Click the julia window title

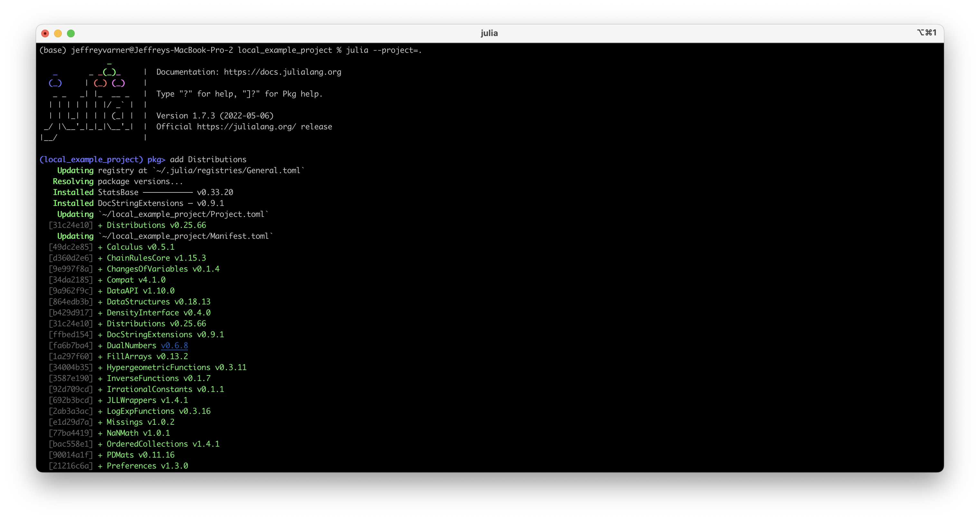(489, 33)
